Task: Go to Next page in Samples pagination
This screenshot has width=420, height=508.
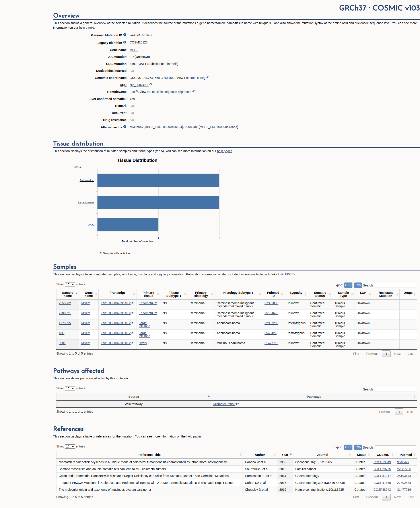Action: [x=397, y=354]
